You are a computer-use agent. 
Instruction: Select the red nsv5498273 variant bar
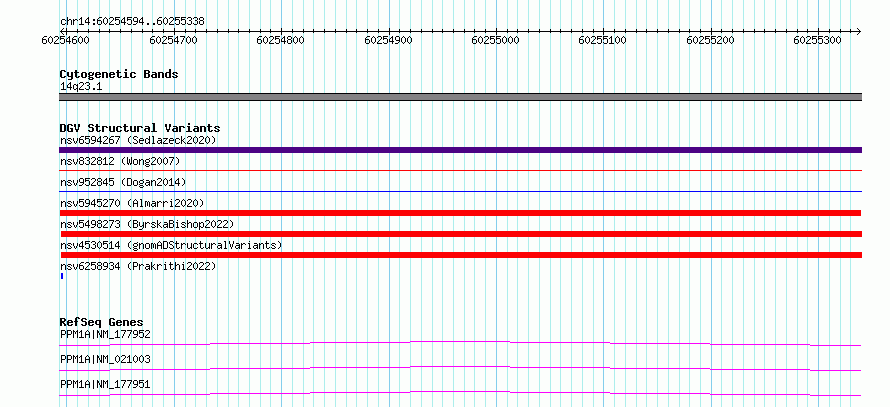pyautogui.click(x=461, y=234)
